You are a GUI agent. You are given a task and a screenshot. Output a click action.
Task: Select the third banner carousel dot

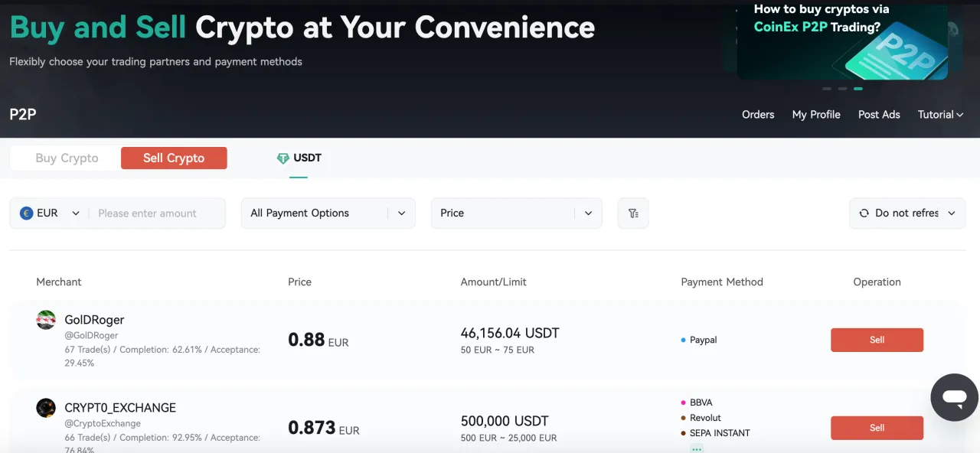tap(858, 89)
